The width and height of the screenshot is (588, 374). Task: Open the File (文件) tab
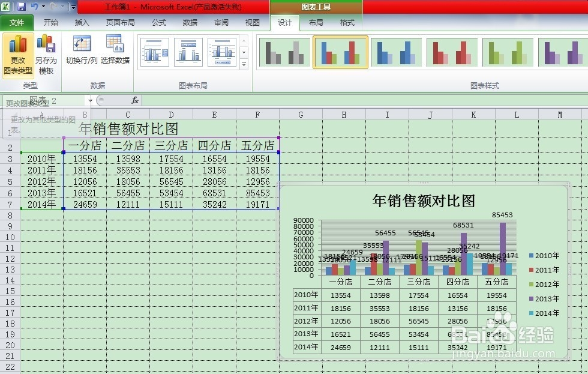[17, 22]
